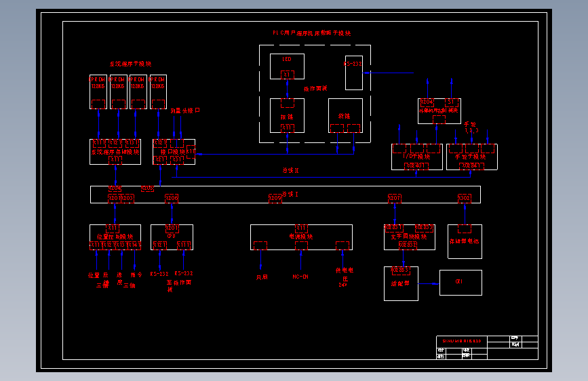588x381 pixels.
Task: Select the 测量头接口 label
Action: pos(185,111)
